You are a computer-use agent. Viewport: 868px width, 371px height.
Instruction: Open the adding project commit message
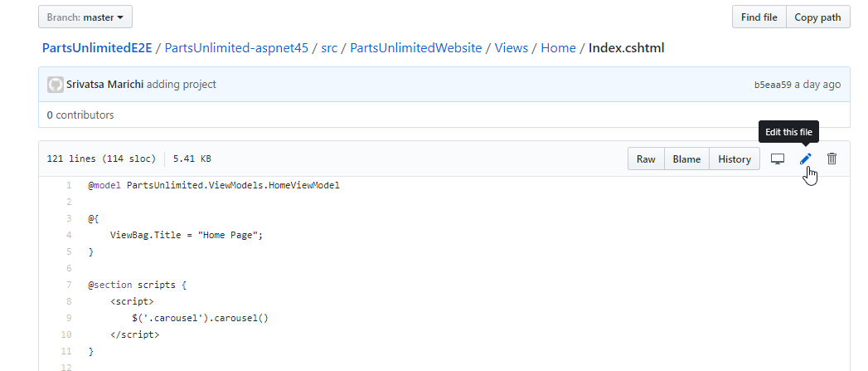(x=181, y=85)
